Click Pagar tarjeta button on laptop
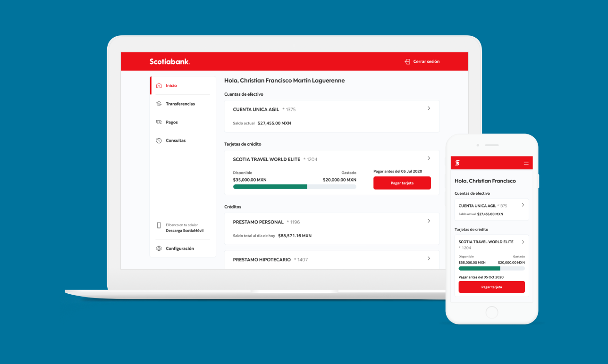Viewport: 608px width, 364px height. tap(402, 183)
